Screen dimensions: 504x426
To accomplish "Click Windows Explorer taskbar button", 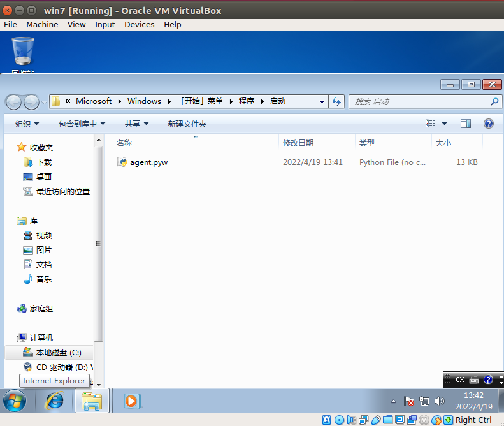I will pos(92,401).
